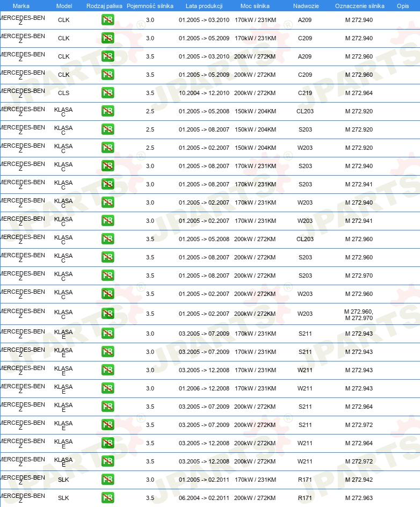
Task: Select 170kW / 231KM in SLK row
Action: (256, 480)
